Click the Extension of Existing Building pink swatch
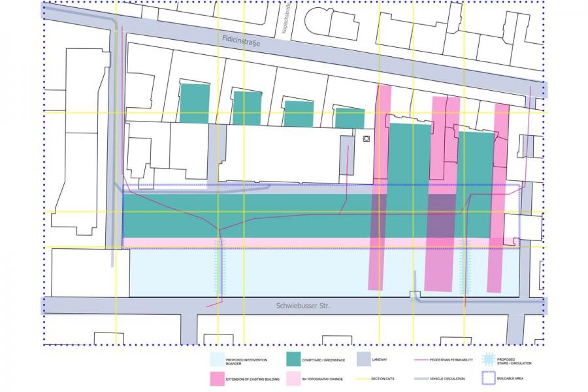Viewport: 588px width, 392px height. click(x=217, y=378)
